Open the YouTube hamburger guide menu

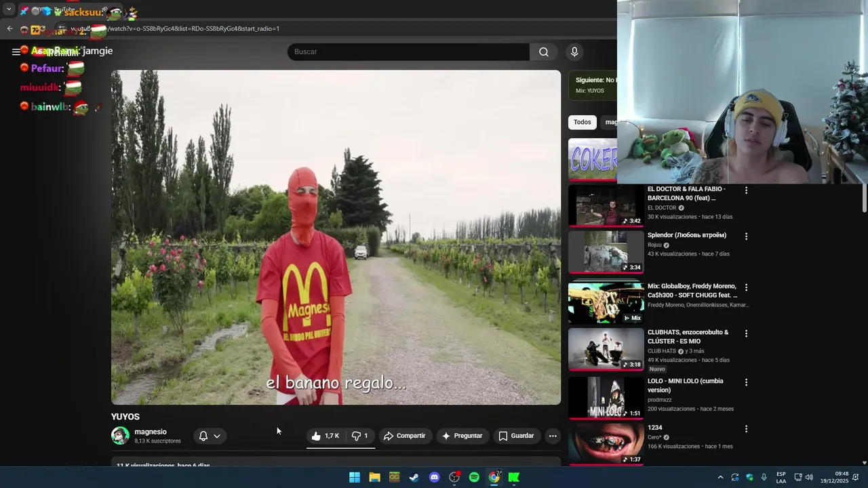pos(16,52)
